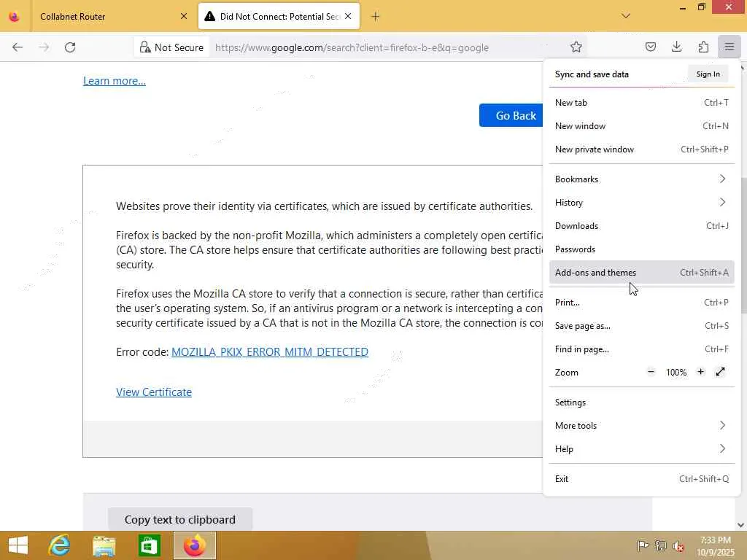
Task: Open Add-ons and themes
Action: (641, 273)
